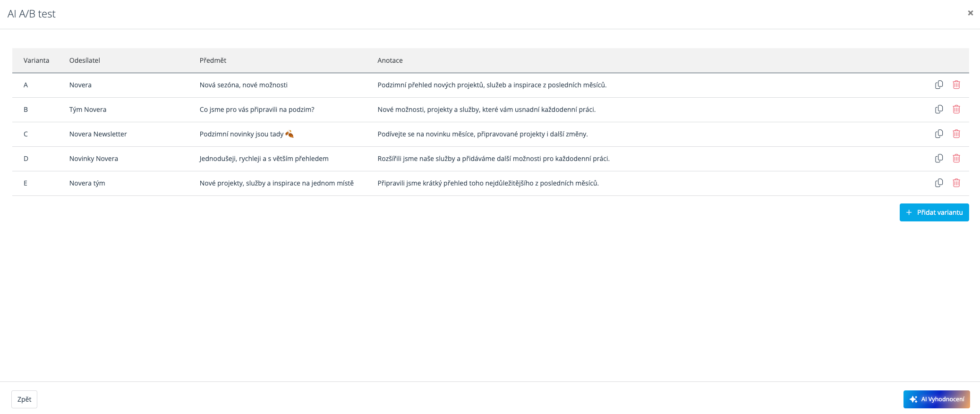Image resolution: width=980 pixels, height=414 pixels.
Task: Remove variant C with trash icon
Action: pos(956,134)
